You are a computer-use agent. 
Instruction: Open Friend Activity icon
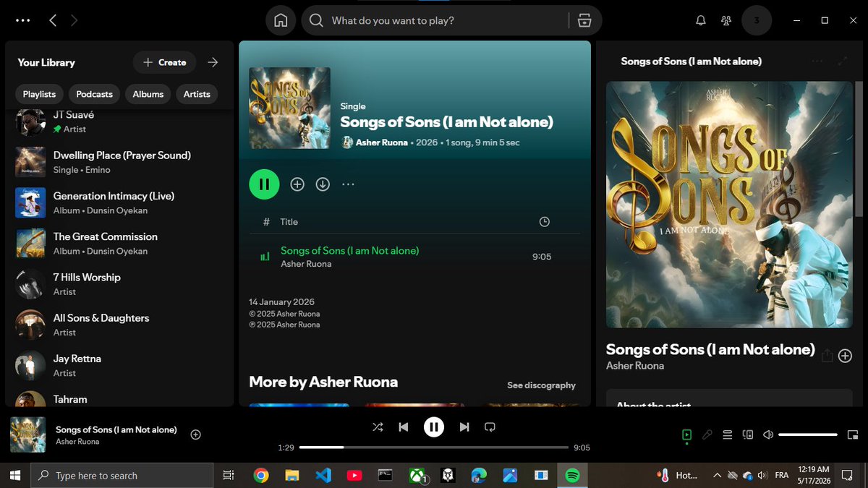(x=727, y=20)
